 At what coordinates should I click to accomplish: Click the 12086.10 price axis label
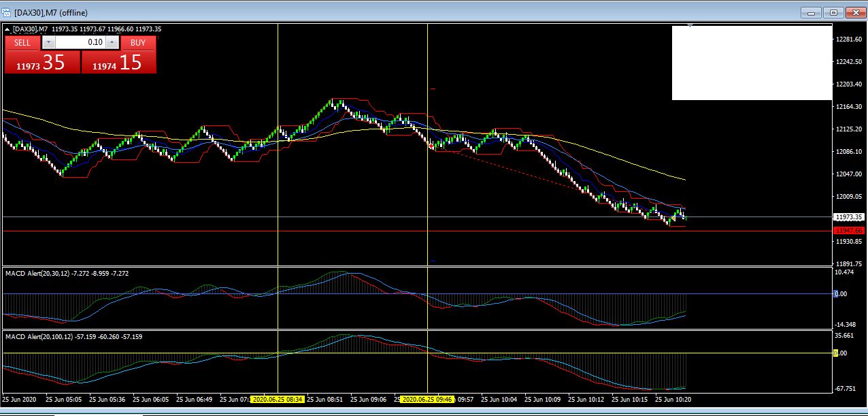[849, 152]
